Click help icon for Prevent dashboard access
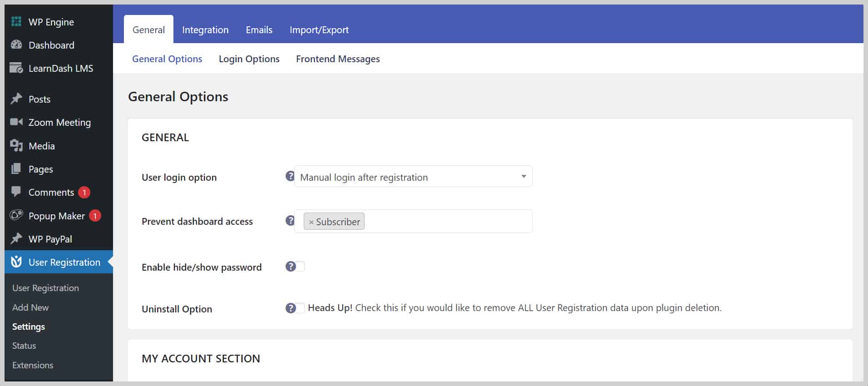The image size is (868, 386). click(290, 220)
